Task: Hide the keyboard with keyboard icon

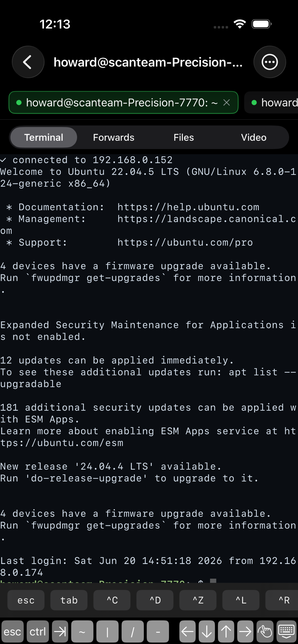Action: pos(287,631)
